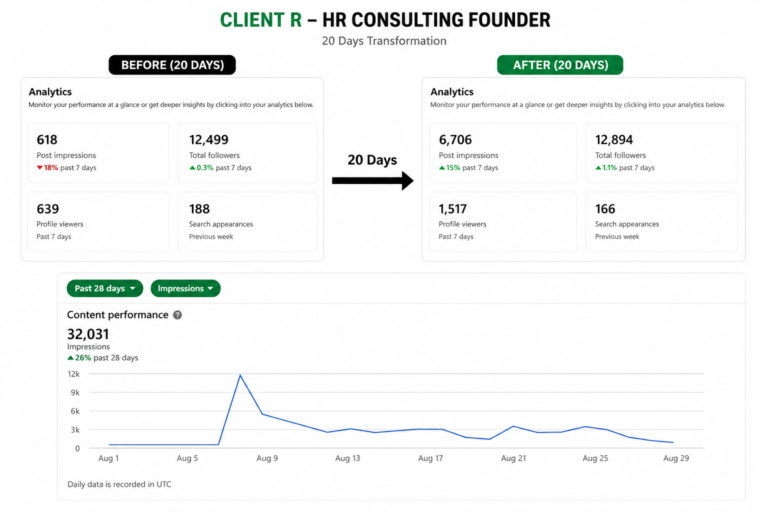The width and height of the screenshot is (768, 512).
Task: Open the Impressions metric dropdown
Action: (186, 288)
